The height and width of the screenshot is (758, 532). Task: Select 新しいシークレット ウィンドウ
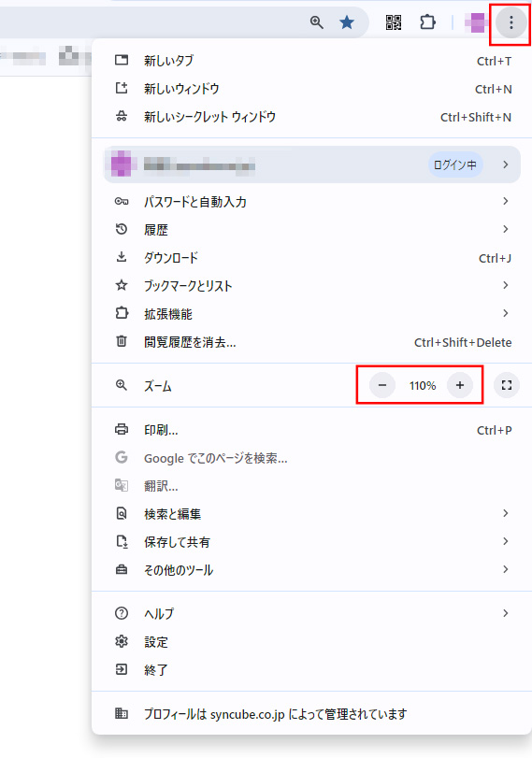click(312, 117)
